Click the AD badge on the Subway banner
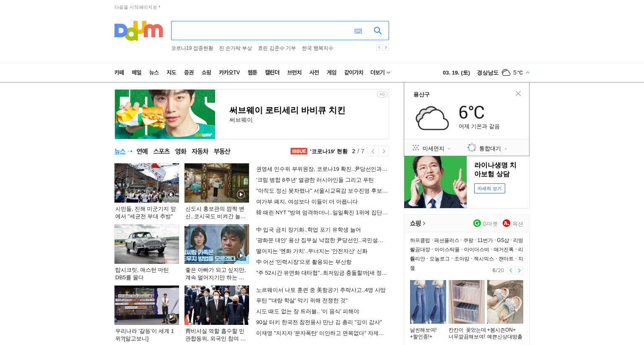The image size is (644, 345). tap(382, 94)
